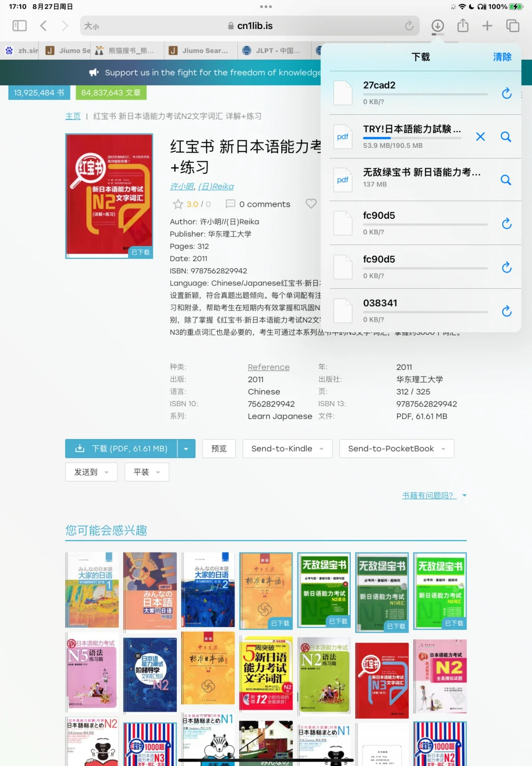Toggle the Safari sidebar icon
The height and width of the screenshot is (766, 532).
[x=19, y=26]
